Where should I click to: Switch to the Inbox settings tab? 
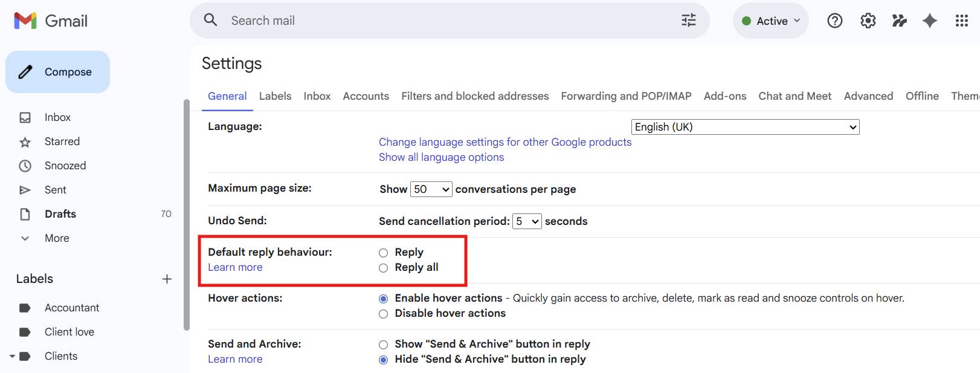click(x=317, y=96)
